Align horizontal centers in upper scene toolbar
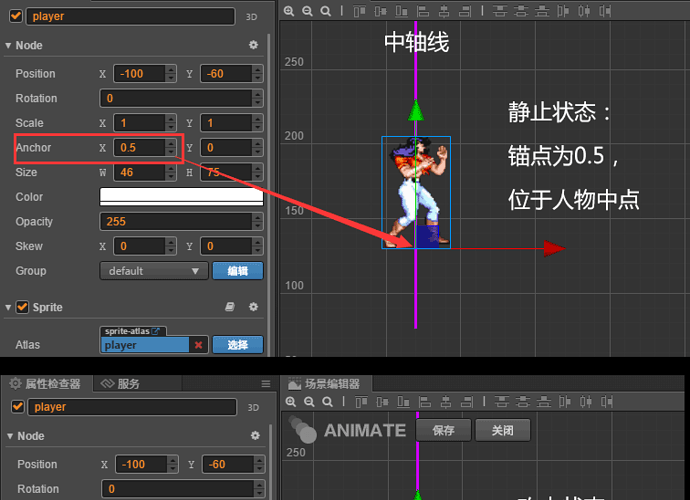This screenshot has width=690, height=500. (x=444, y=11)
